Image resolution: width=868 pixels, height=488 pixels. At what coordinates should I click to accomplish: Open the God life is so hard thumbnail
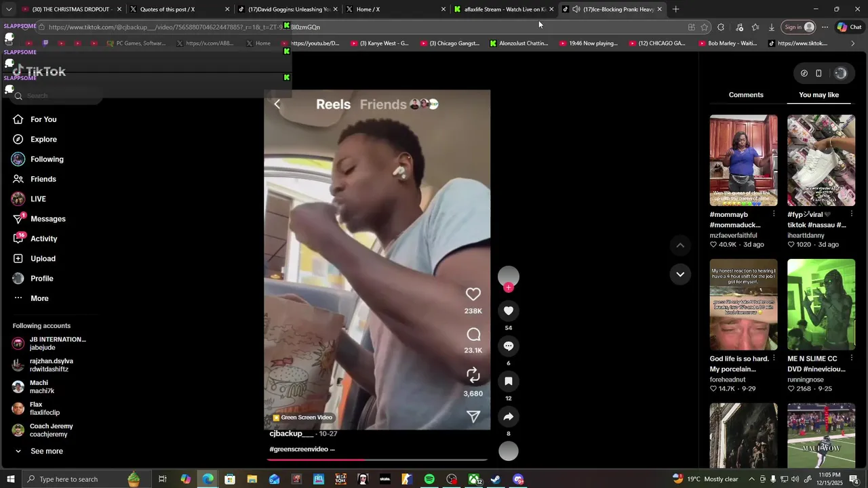pos(744,304)
